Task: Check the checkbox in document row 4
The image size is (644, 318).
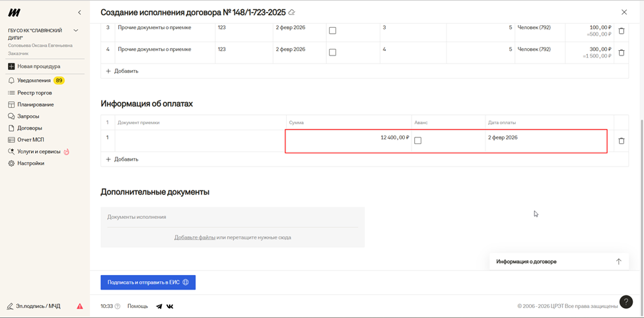Action: point(332,52)
